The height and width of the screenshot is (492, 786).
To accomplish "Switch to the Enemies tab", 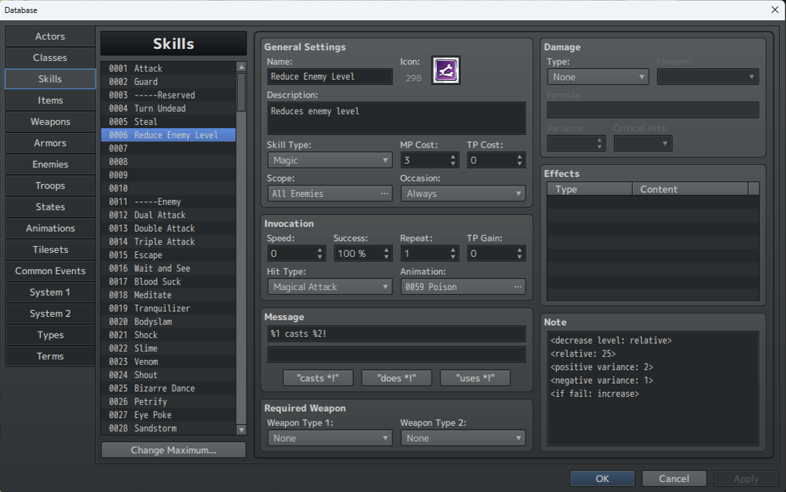I will (x=50, y=164).
